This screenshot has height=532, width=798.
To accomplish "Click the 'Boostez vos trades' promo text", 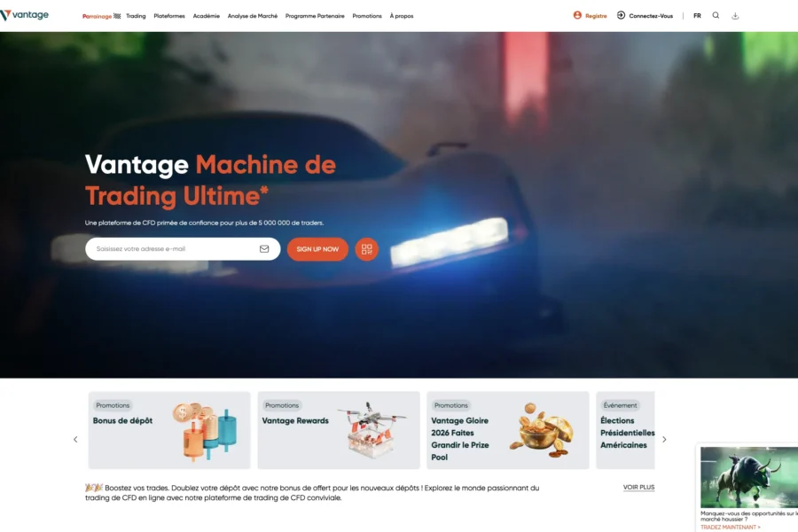I will click(312, 493).
